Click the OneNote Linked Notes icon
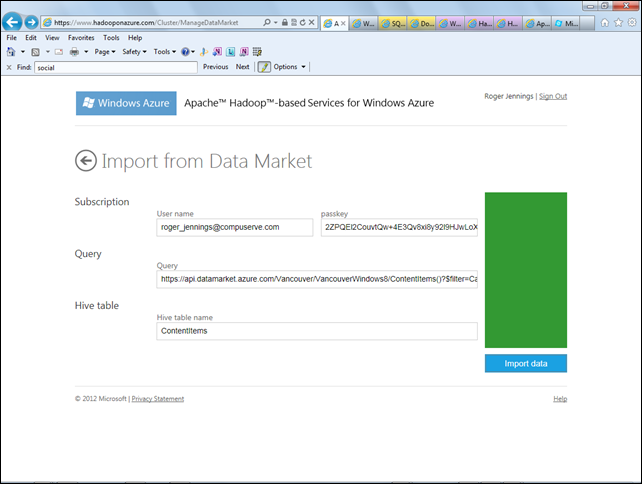Viewport: 642px width, 484px height. (244, 52)
